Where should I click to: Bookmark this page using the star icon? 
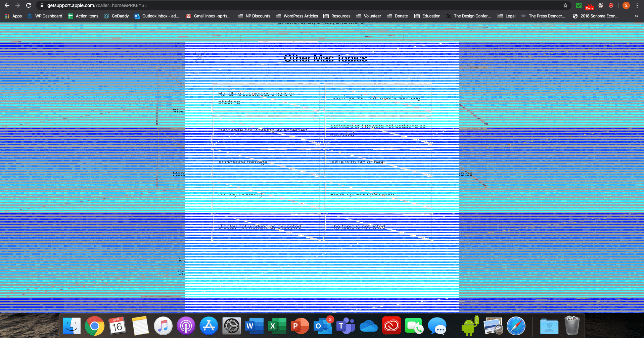pos(565,5)
